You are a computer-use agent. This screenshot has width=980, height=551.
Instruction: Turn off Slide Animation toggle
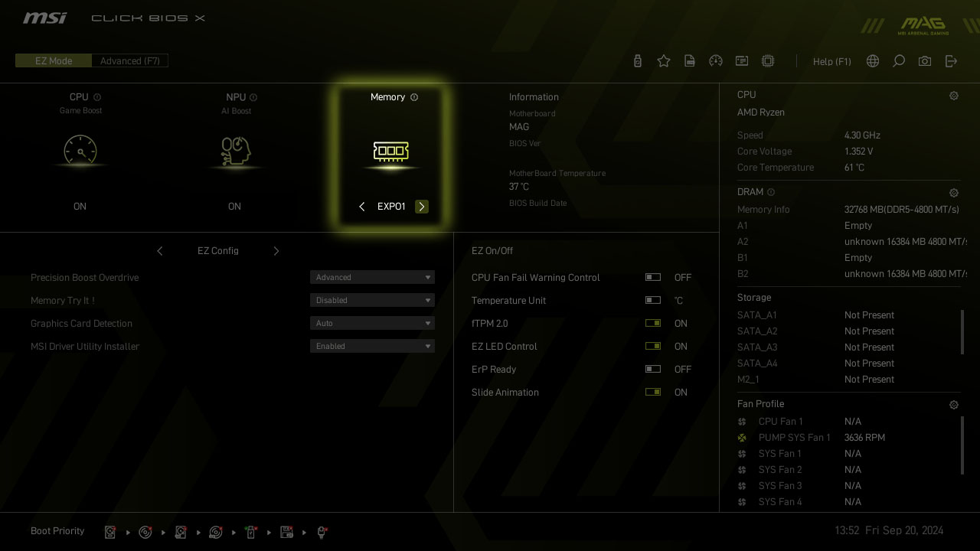[653, 393]
